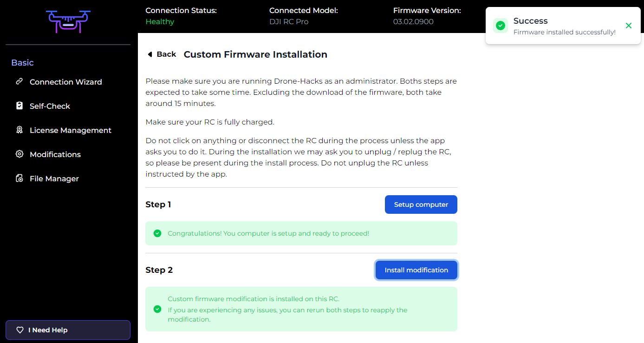Click the Connection Wizard link icon
Screen dimensions: 644x343
pos(20,82)
